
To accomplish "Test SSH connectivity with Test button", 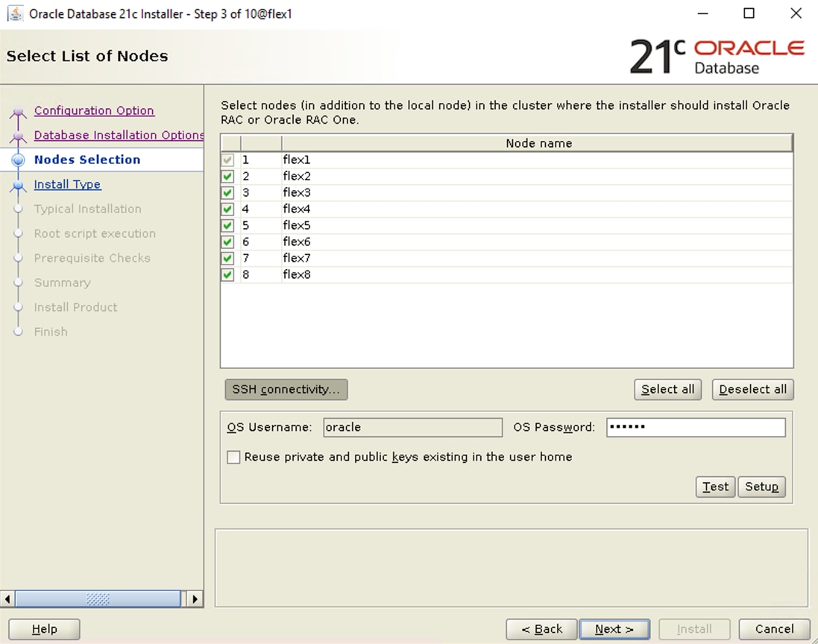I will tap(715, 487).
